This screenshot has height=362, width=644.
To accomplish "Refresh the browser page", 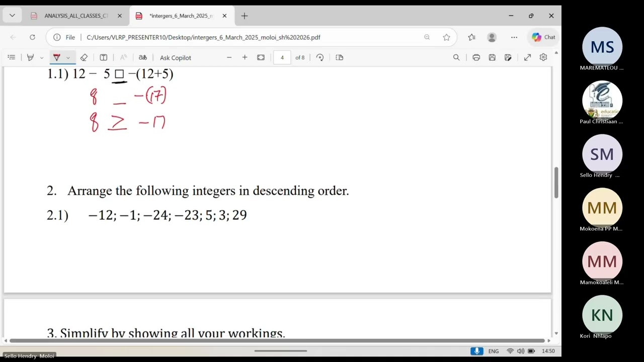I will pos(32,37).
